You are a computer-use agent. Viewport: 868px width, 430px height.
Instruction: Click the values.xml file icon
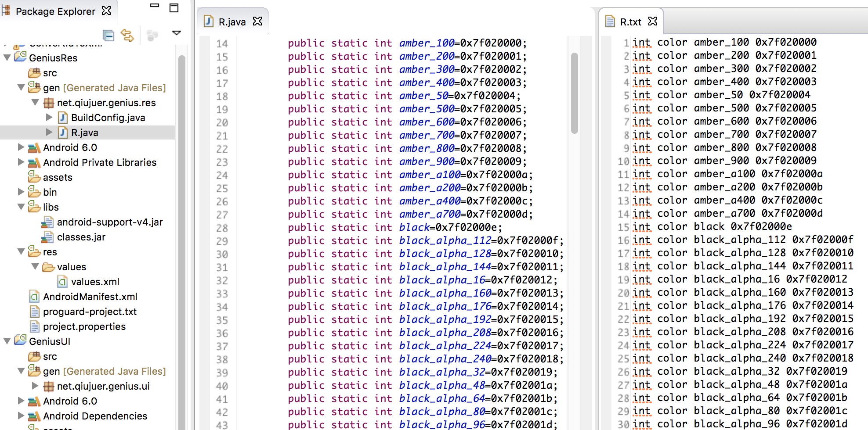click(x=63, y=282)
